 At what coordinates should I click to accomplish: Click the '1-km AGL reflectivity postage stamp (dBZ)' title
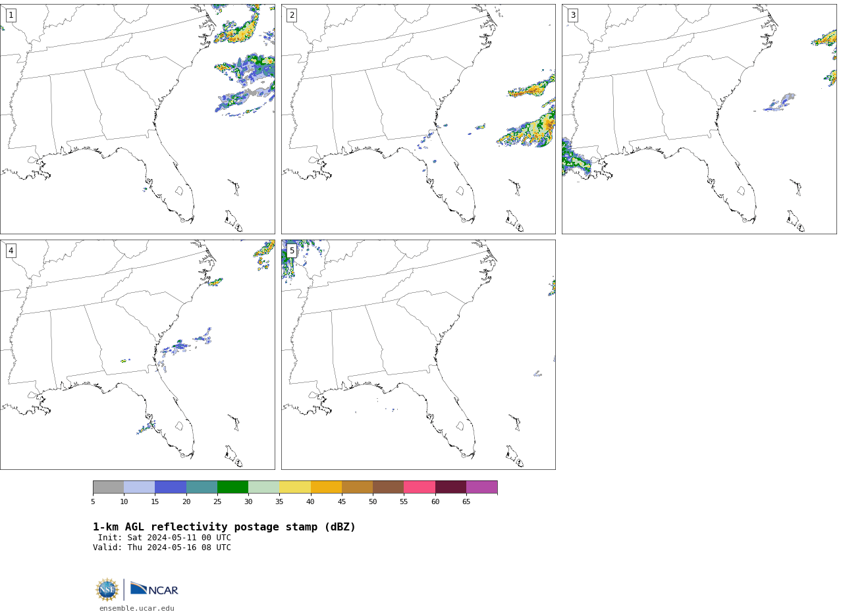pyautogui.click(x=225, y=527)
